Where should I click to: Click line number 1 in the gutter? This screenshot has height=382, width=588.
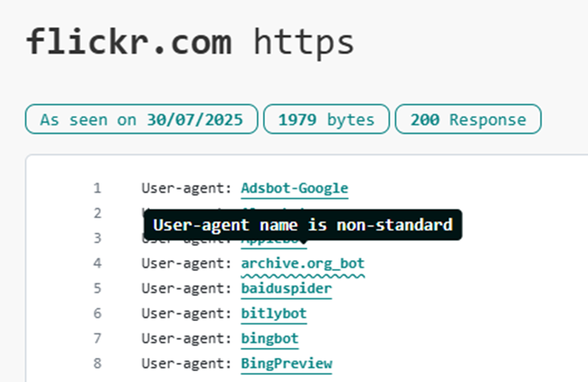click(x=97, y=188)
